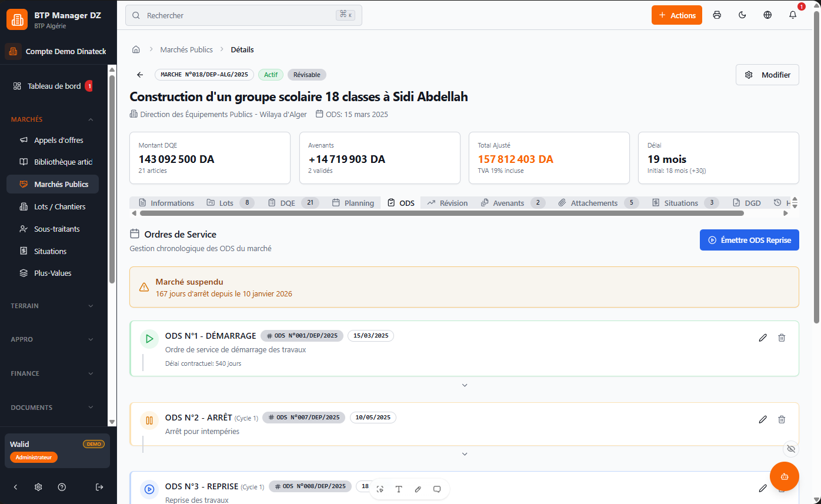The height and width of the screenshot is (504, 821).
Task: Click the green play icon of ODS N°1
Action: pyautogui.click(x=149, y=339)
